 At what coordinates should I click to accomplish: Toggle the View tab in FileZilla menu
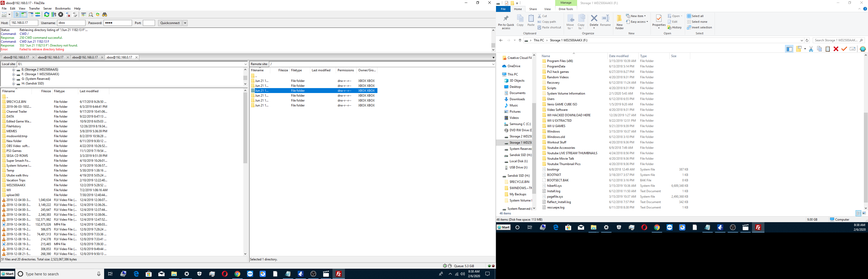click(21, 9)
